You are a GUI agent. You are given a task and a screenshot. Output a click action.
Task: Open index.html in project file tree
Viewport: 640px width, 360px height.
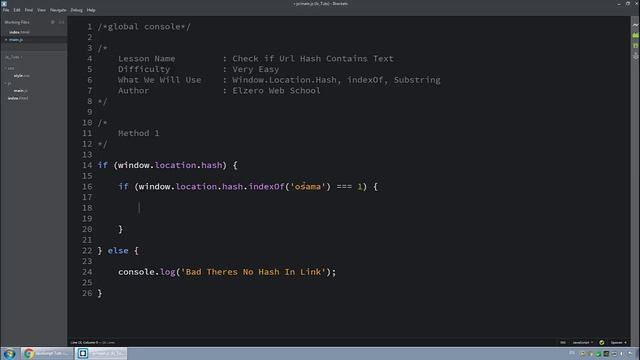[x=18, y=98]
